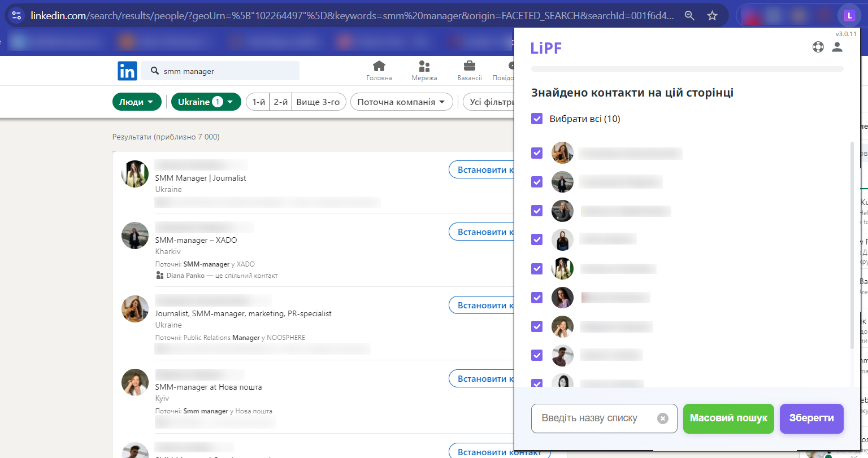Click the 'Journalist, SMM-manager, marketing, PR-specialist' headline
This screenshot has height=458, width=868.
coord(244,313)
